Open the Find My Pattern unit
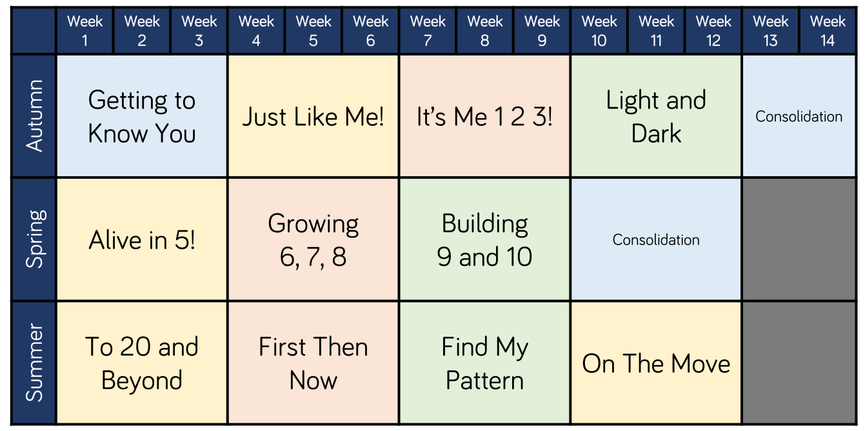 point(485,363)
